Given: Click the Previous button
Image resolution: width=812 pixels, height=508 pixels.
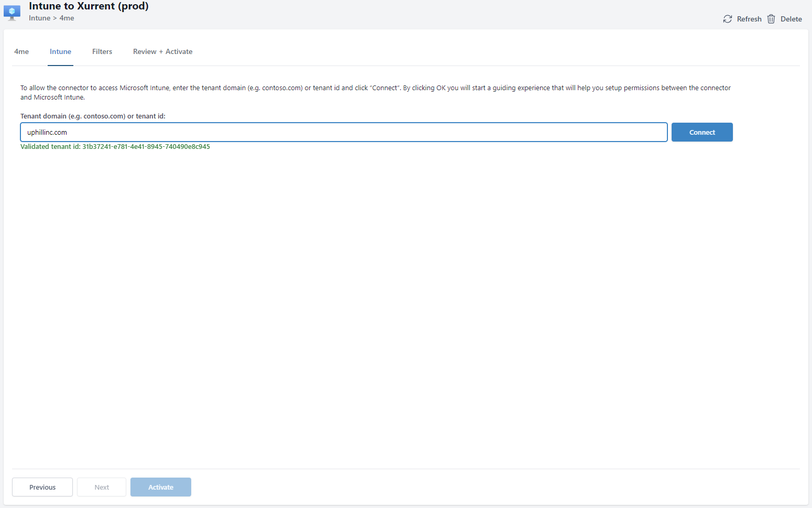Looking at the screenshot, I should pos(42,487).
